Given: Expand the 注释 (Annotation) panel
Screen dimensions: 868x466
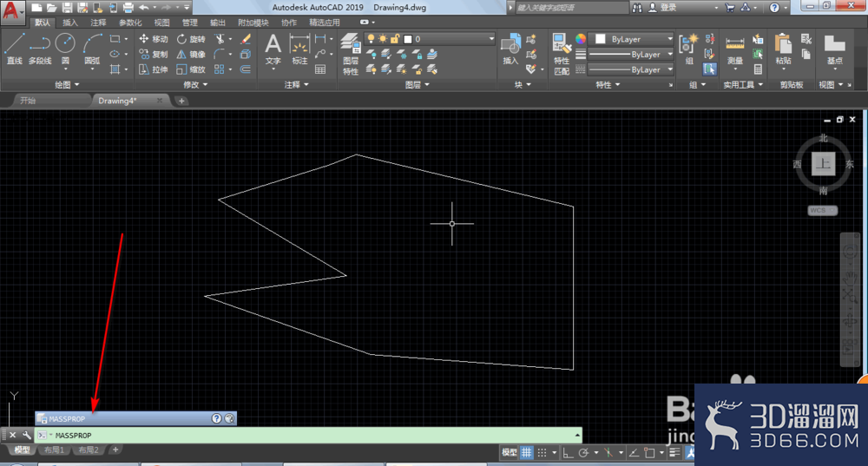Looking at the screenshot, I should click(296, 85).
